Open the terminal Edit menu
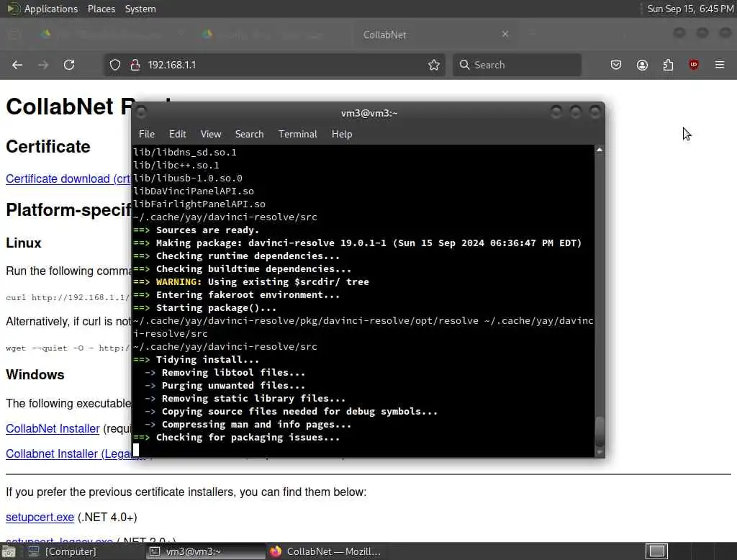737x560 pixels. click(x=177, y=134)
